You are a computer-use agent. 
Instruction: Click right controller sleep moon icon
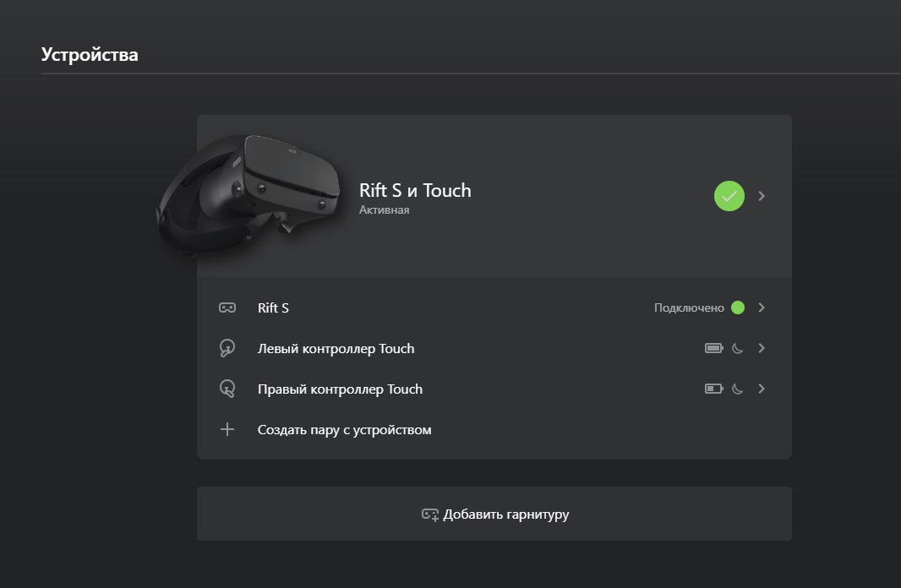(x=737, y=389)
